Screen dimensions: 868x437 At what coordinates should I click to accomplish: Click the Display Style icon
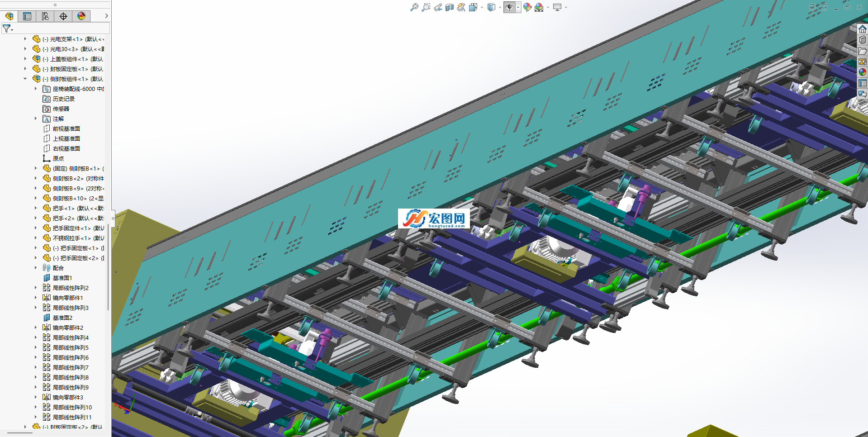point(492,7)
